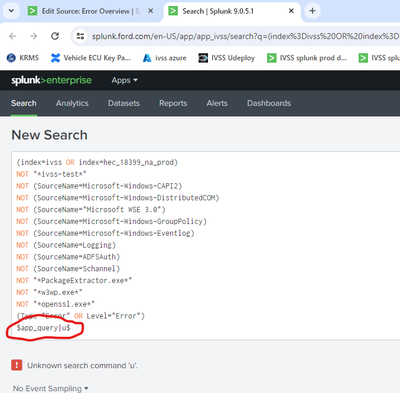Open a new browser tab
The height and width of the screenshot is (393, 400).
[x=312, y=11]
